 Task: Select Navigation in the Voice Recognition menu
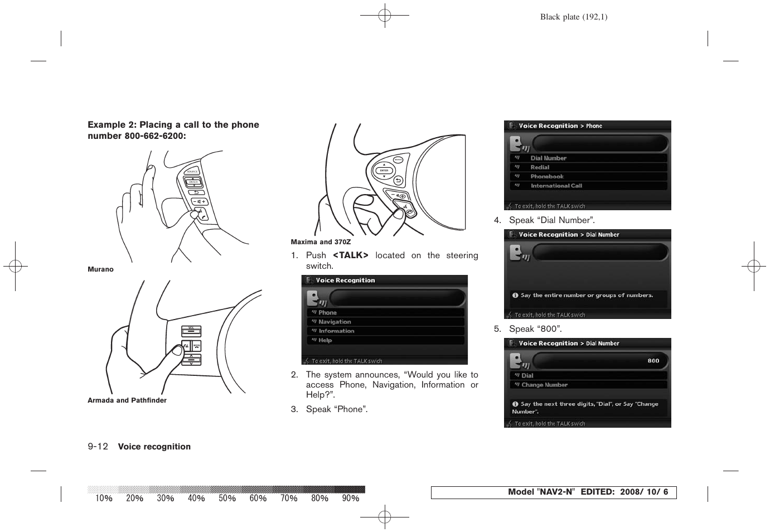coord(385,322)
